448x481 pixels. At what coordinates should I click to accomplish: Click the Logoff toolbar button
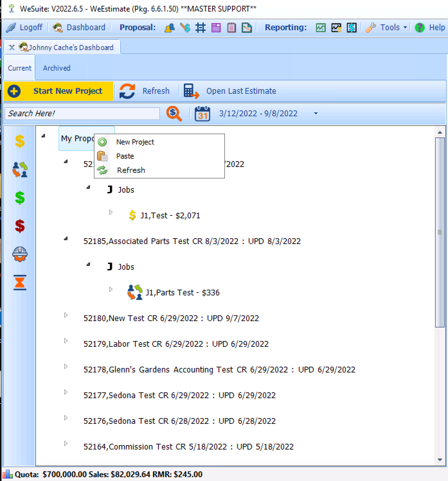point(24,28)
